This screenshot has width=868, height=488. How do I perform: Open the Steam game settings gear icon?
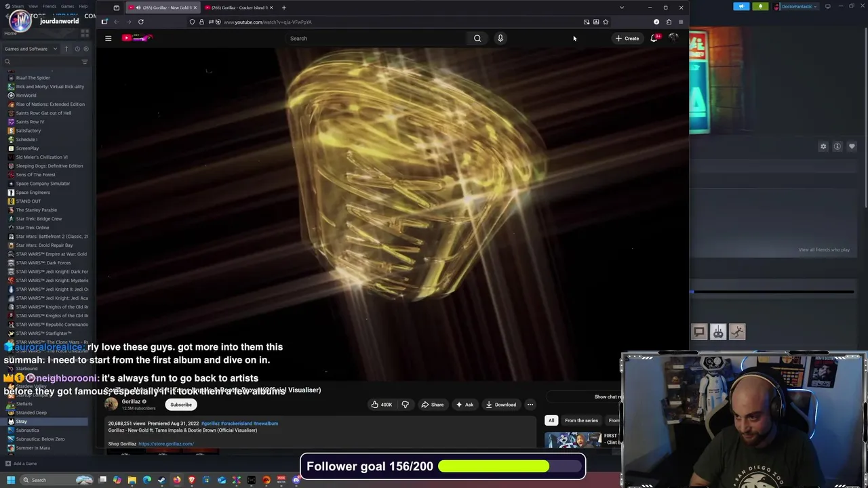click(823, 146)
